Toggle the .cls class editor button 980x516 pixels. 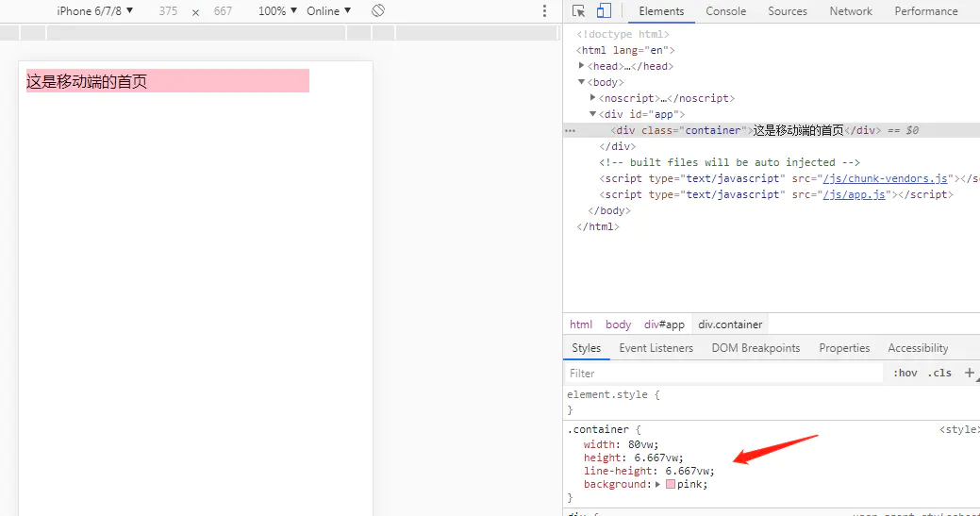pyautogui.click(x=939, y=373)
